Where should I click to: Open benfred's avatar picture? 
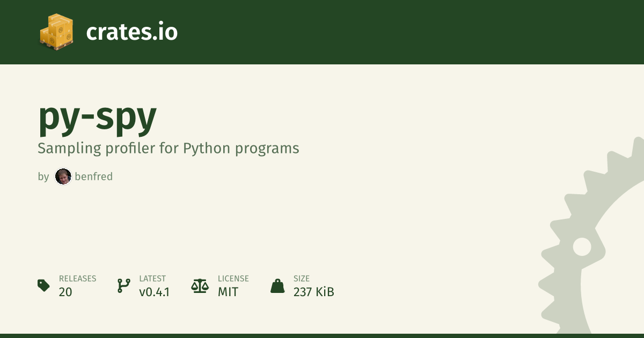coord(63,177)
